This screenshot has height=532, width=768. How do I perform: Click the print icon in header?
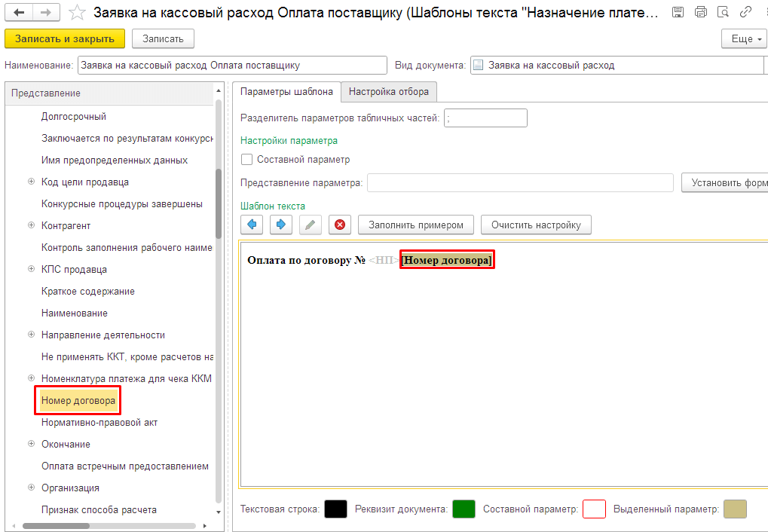[700, 12]
